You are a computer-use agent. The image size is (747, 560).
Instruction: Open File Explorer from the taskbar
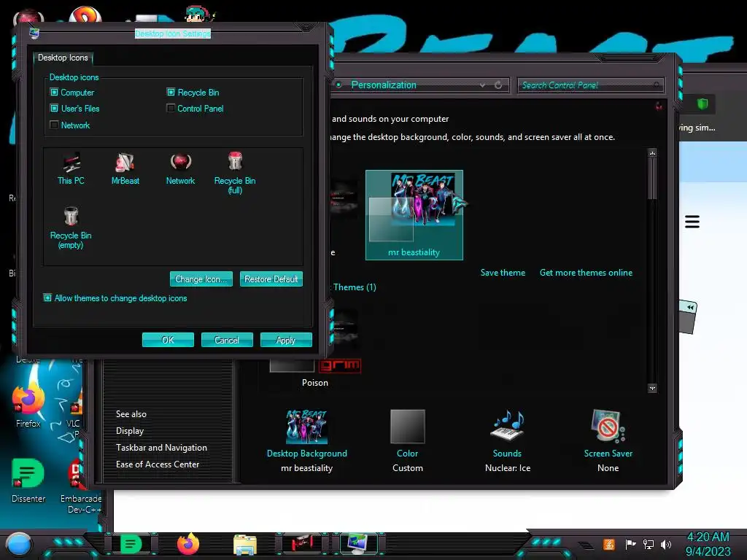(x=245, y=545)
